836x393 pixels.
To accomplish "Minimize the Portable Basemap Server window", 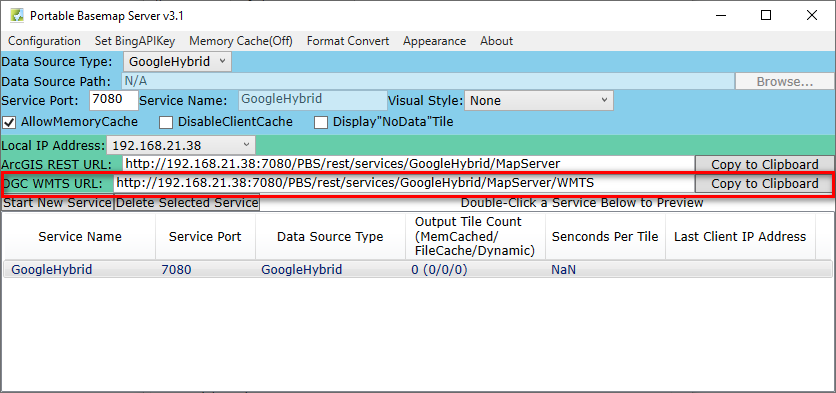I will pos(720,15).
